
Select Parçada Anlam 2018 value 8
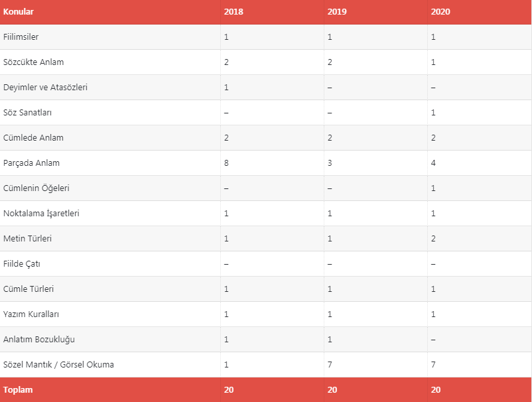226,163
